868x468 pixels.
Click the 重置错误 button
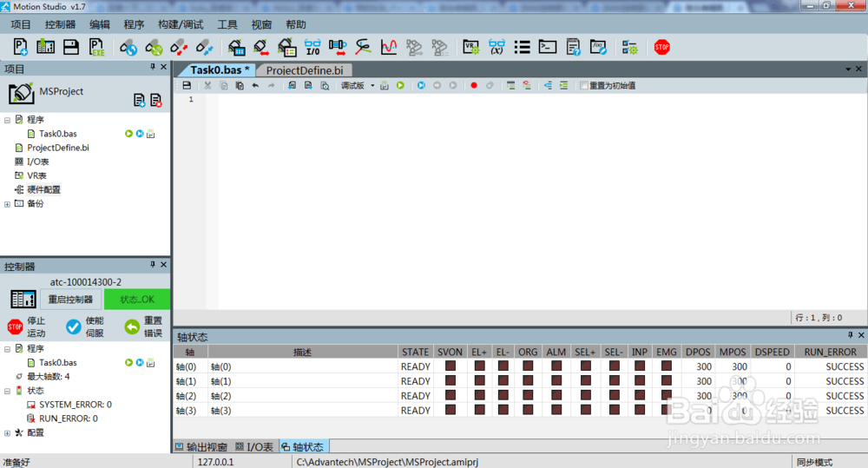(143, 326)
